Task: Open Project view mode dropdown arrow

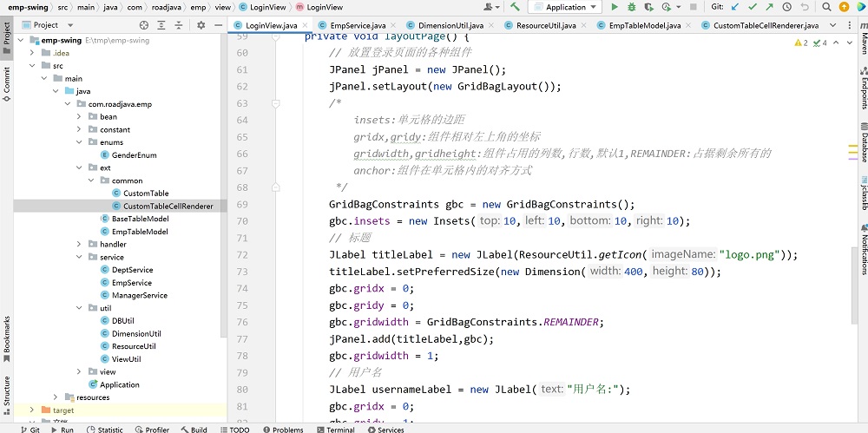Action: [70, 25]
